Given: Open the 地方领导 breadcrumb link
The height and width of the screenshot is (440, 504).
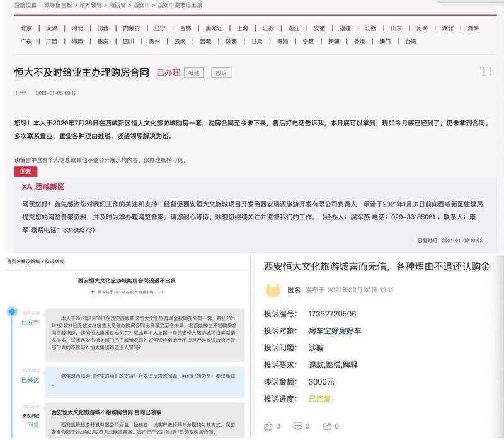Looking at the screenshot, I should click(90, 5).
